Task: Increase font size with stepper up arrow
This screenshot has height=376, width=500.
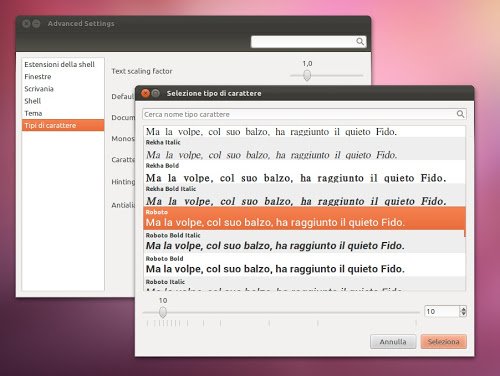Action: pyautogui.click(x=463, y=309)
